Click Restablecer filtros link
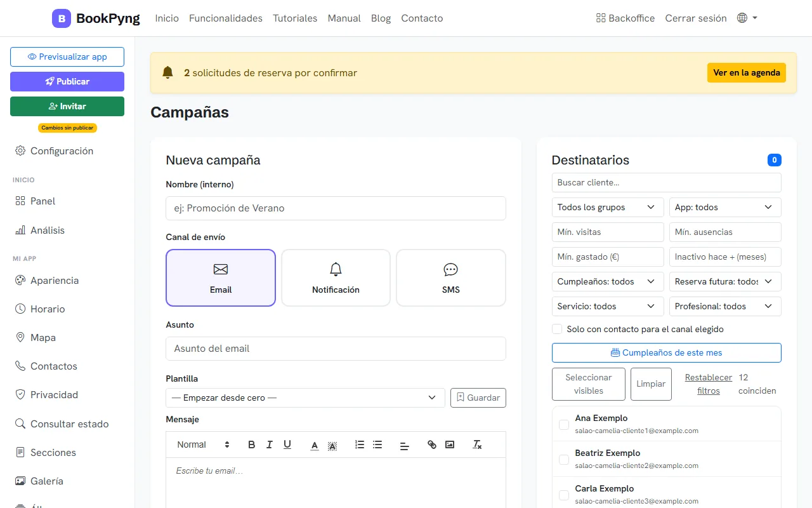This screenshot has width=812, height=508. (709, 384)
